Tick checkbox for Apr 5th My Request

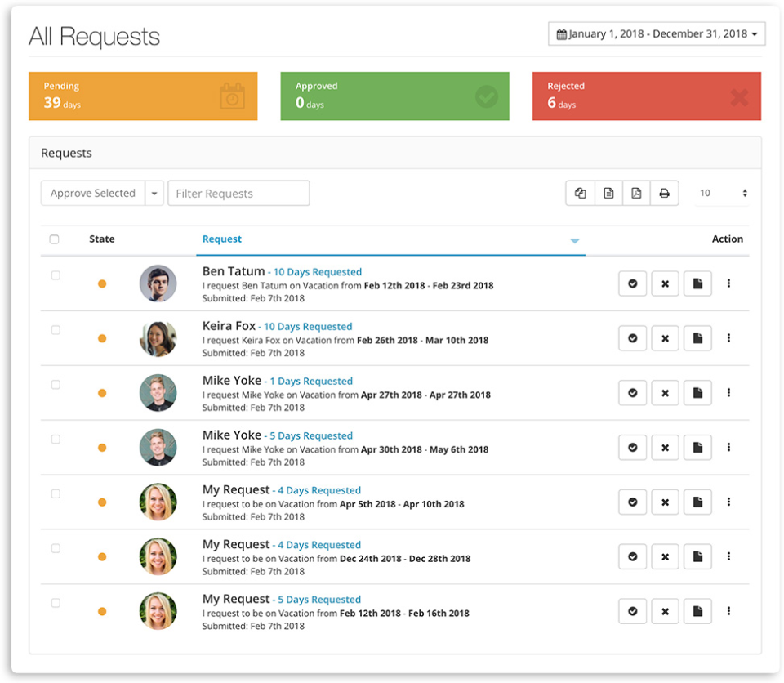(x=56, y=493)
